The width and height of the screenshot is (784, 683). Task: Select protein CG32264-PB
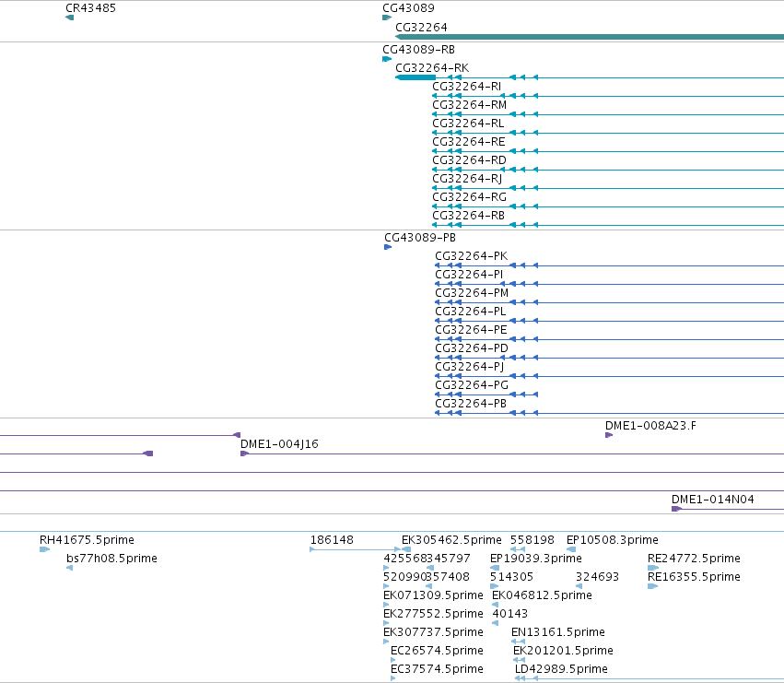471,404
